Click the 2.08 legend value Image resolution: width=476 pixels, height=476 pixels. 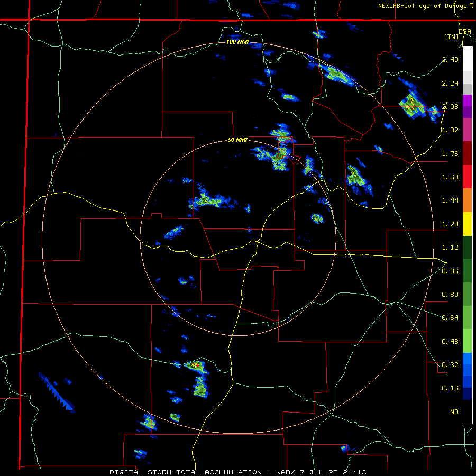(x=450, y=106)
